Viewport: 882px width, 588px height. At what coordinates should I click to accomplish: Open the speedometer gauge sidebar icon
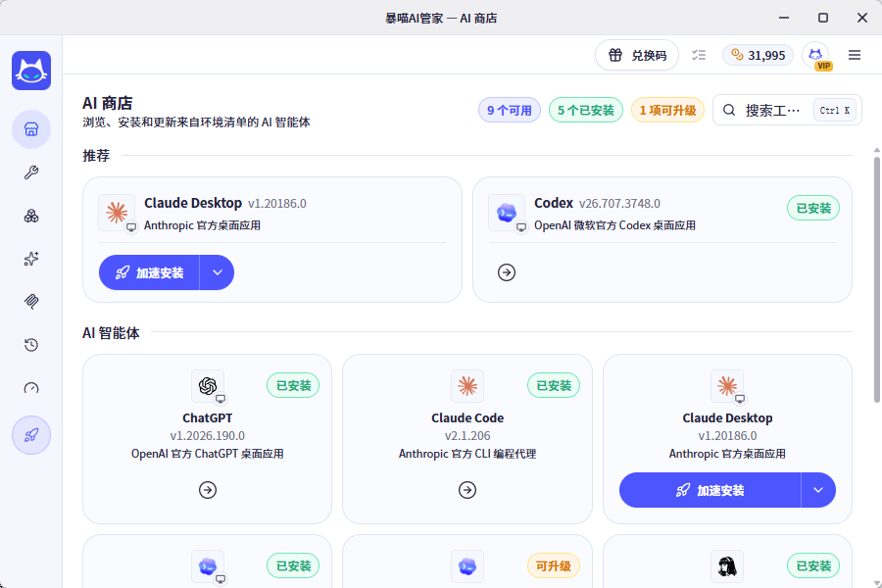(x=31, y=388)
